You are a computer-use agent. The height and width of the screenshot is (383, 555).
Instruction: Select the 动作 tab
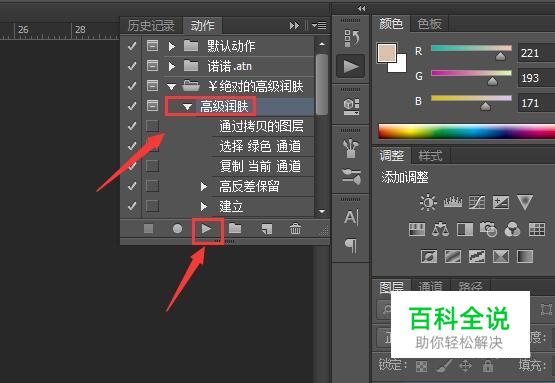click(202, 25)
